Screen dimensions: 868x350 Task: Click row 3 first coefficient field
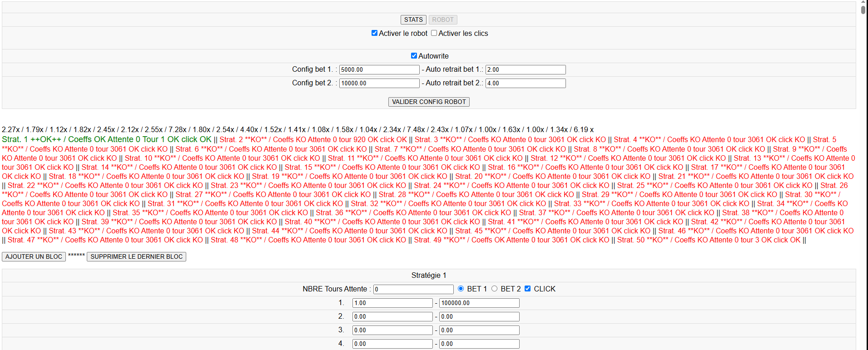(392, 330)
